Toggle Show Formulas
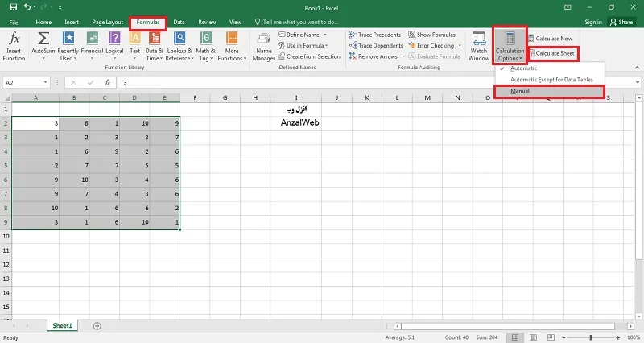Viewport: 644px width, 343px height. 431,35
